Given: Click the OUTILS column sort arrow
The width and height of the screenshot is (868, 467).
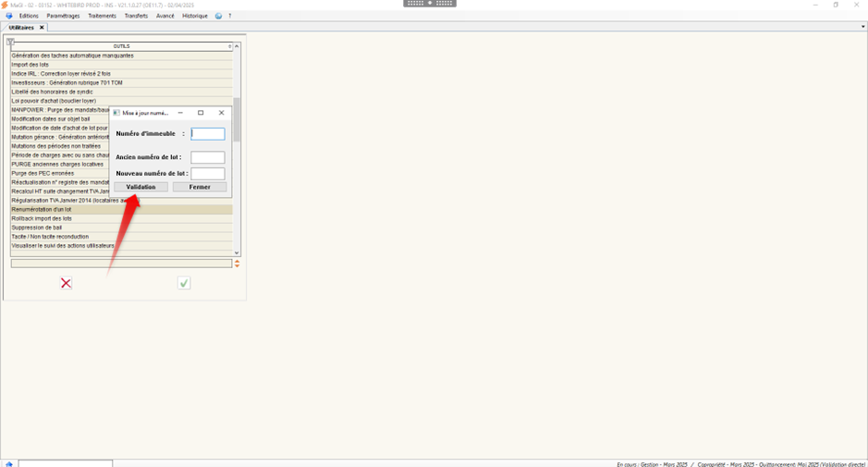Looking at the screenshot, I should (x=230, y=46).
